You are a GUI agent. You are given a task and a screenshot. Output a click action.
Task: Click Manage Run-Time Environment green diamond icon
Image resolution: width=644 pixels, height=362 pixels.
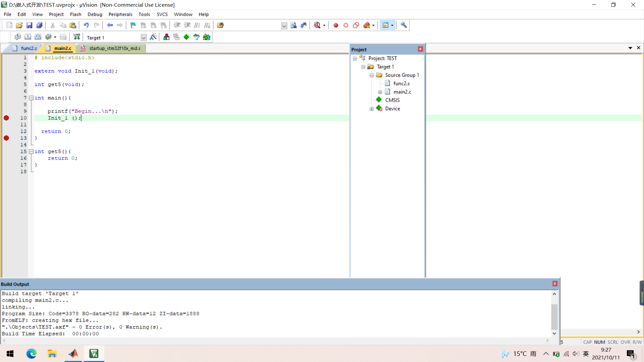(186, 37)
